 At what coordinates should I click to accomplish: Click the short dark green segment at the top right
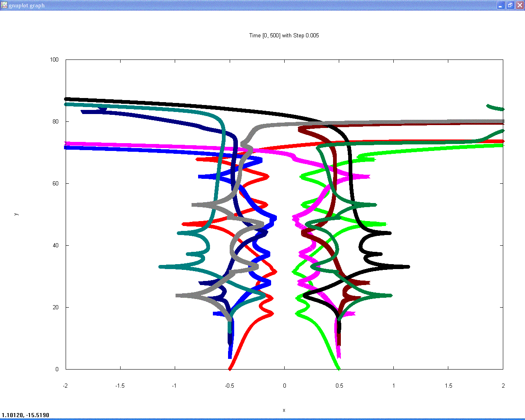(x=495, y=107)
